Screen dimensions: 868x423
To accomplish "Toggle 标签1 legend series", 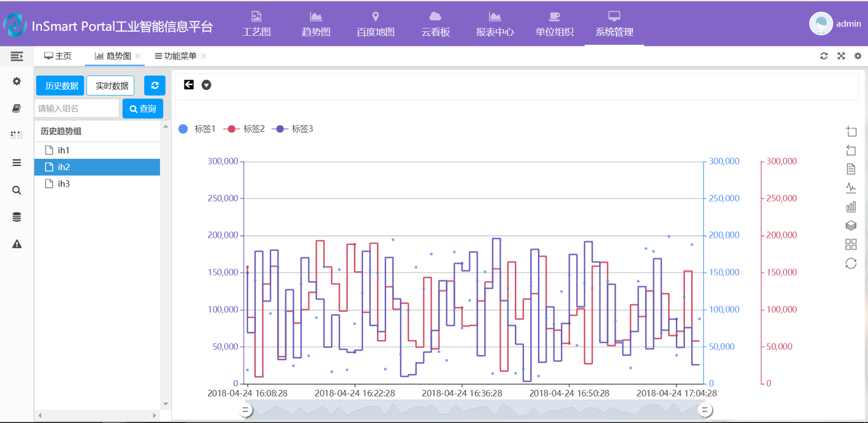I will point(197,129).
